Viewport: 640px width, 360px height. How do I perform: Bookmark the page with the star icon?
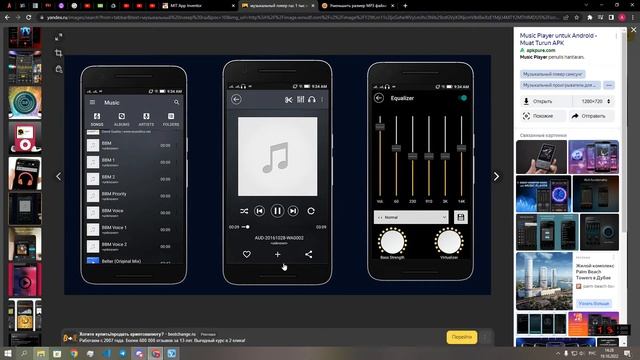(x=576, y=18)
